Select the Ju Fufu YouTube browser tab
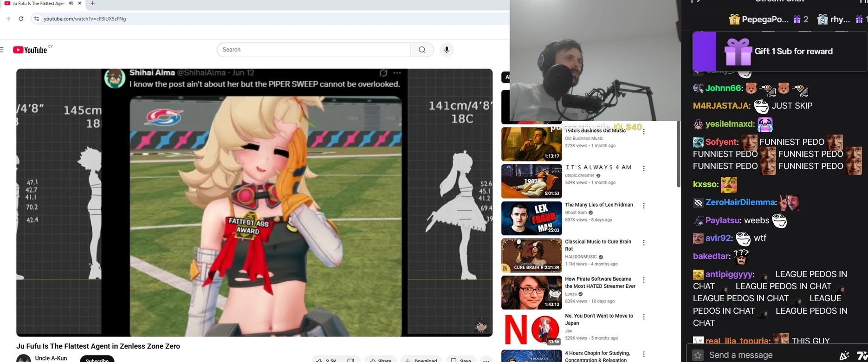This screenshot has height=362, width=868. coord(42,3)
